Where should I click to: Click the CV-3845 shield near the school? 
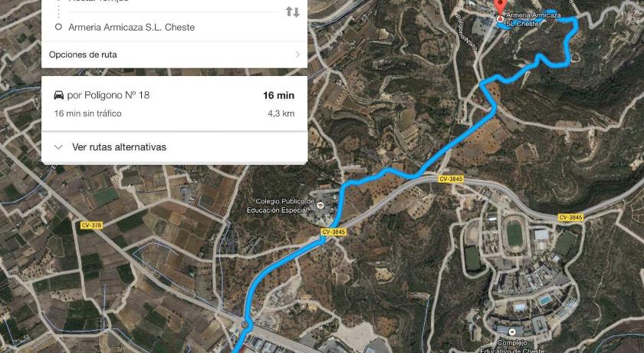pyautogui.click(x=333, y=233)
